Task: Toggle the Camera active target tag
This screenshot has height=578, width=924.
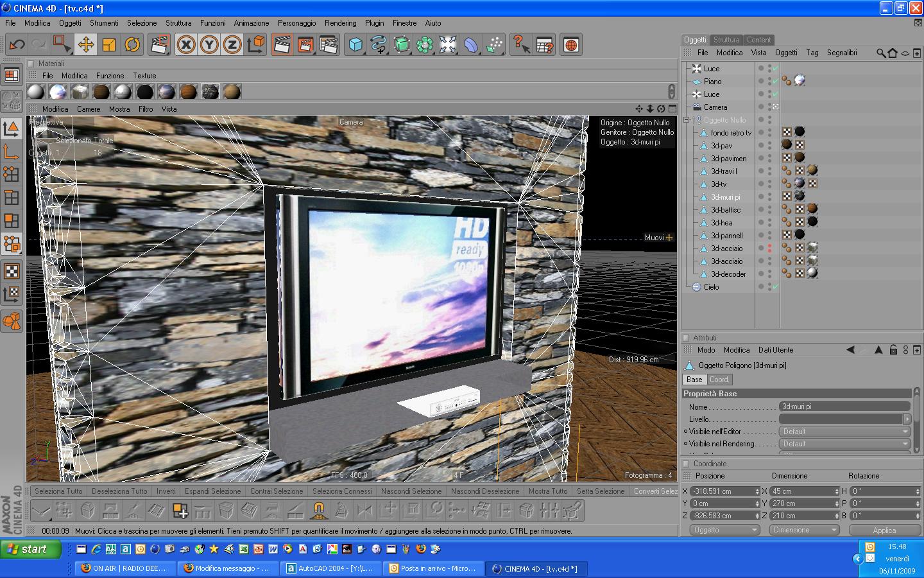Action: (x=775, y=107)
